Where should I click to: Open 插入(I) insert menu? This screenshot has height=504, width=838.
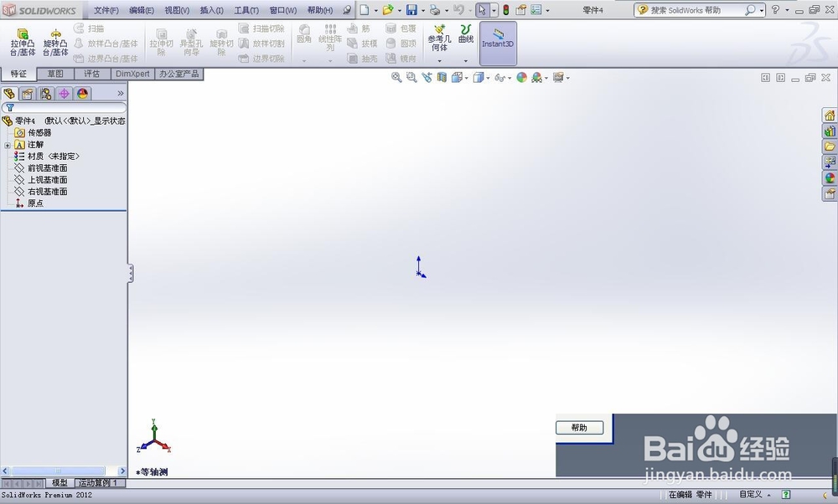[212, 10]
